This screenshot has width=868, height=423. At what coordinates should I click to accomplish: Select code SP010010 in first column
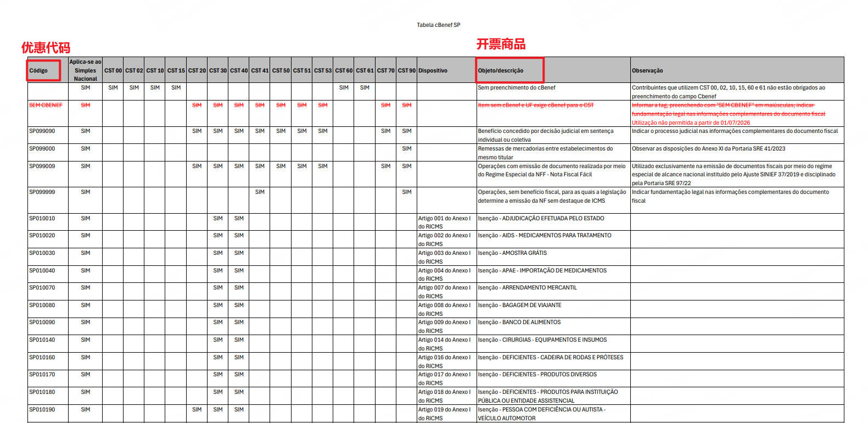click(42, 219)
